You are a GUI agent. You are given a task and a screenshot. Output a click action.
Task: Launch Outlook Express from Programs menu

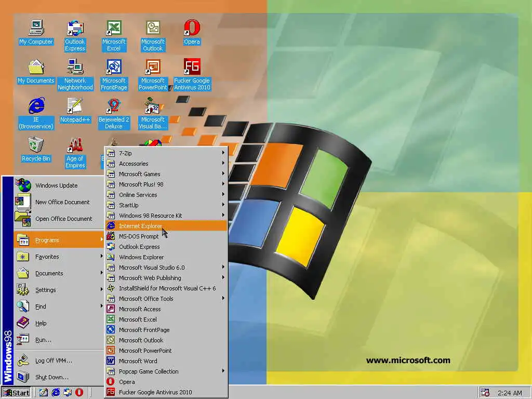[x=166, y=247]
